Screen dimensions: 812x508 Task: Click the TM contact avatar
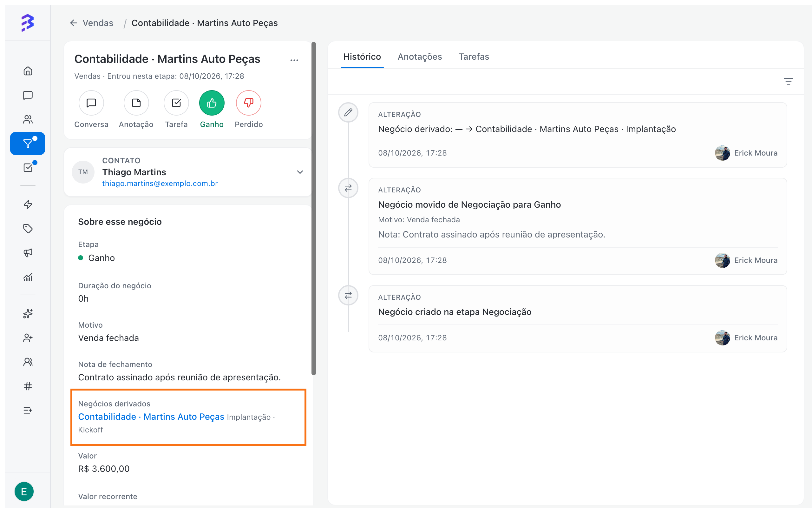(x=83, y=172)
